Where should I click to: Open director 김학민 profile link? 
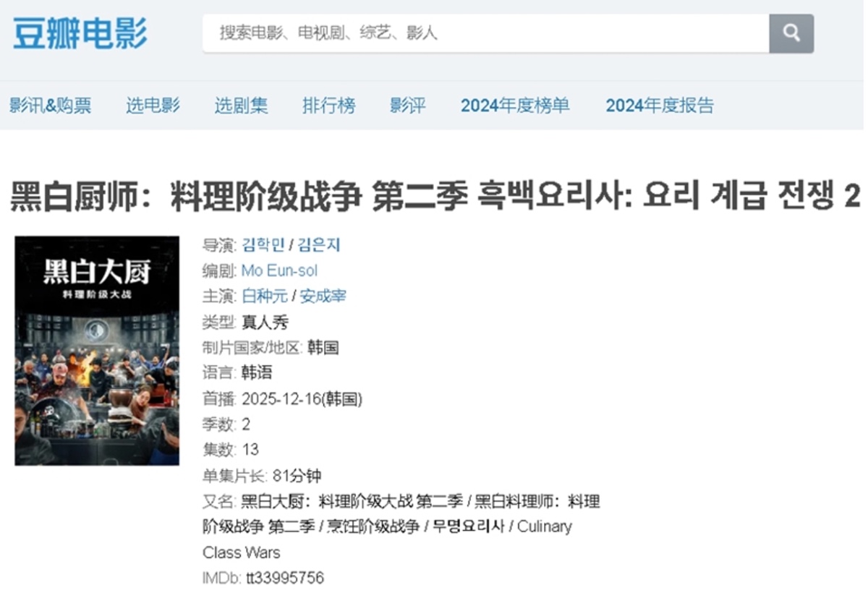(263, 245)
